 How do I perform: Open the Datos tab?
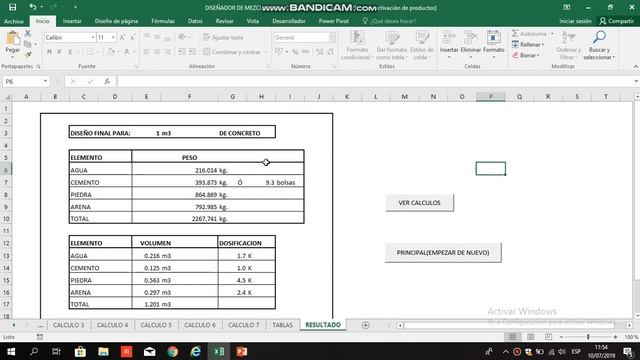point(195,21)
